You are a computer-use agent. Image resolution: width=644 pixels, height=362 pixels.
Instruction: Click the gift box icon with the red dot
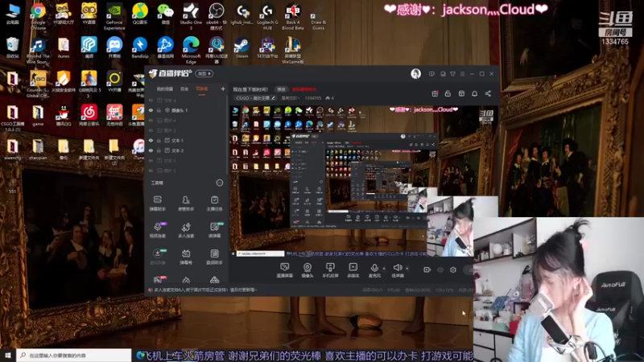coord(435,93)
